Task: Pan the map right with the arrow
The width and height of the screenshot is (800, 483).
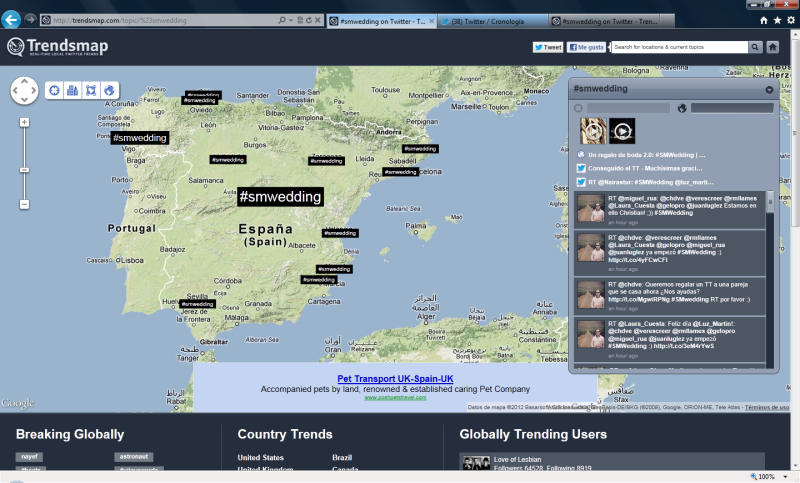Action: tap(34, 91)
